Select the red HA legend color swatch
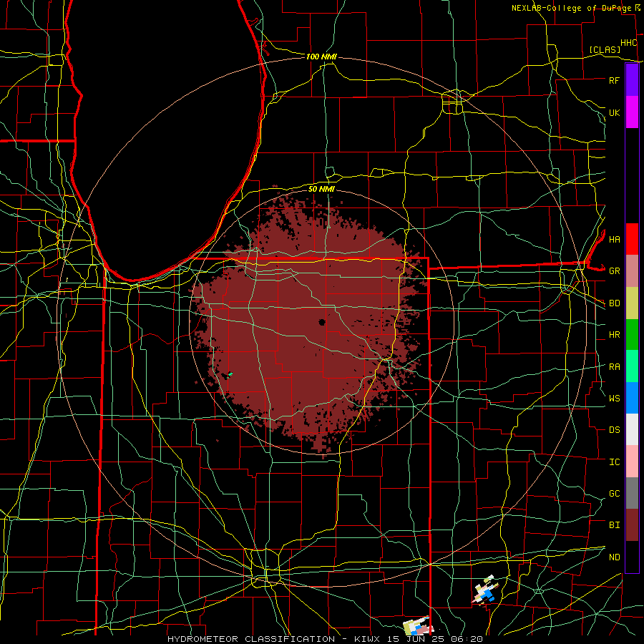644x644 pixels. coord(632,239)
